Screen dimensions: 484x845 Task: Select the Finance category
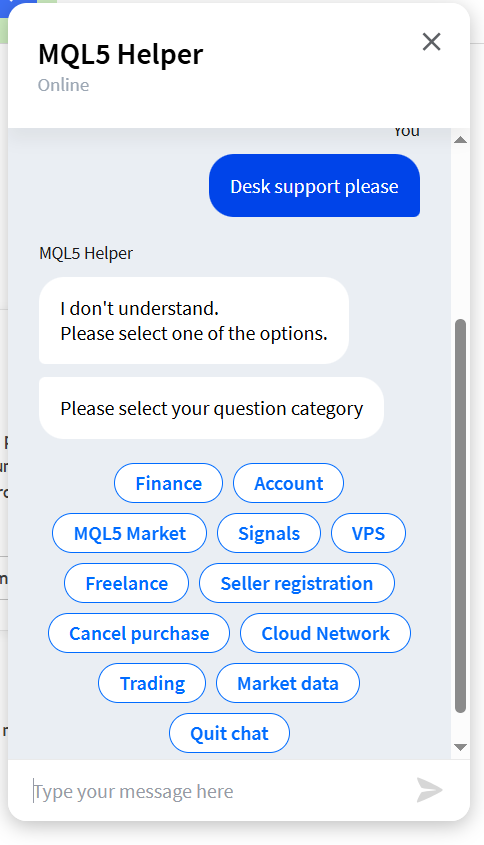point(168,483)
